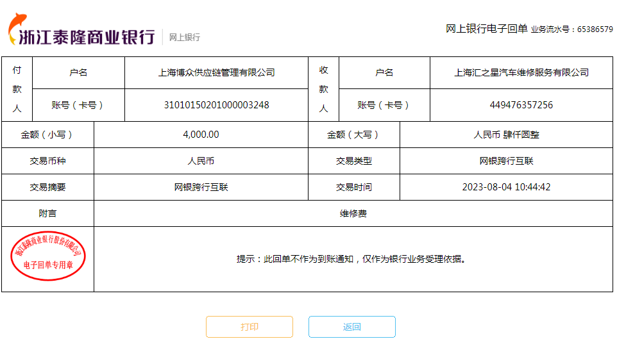Click the uppercase amount 人民币 肆仟圆整
The image size is (626, 364).
(x=506, y=135)
